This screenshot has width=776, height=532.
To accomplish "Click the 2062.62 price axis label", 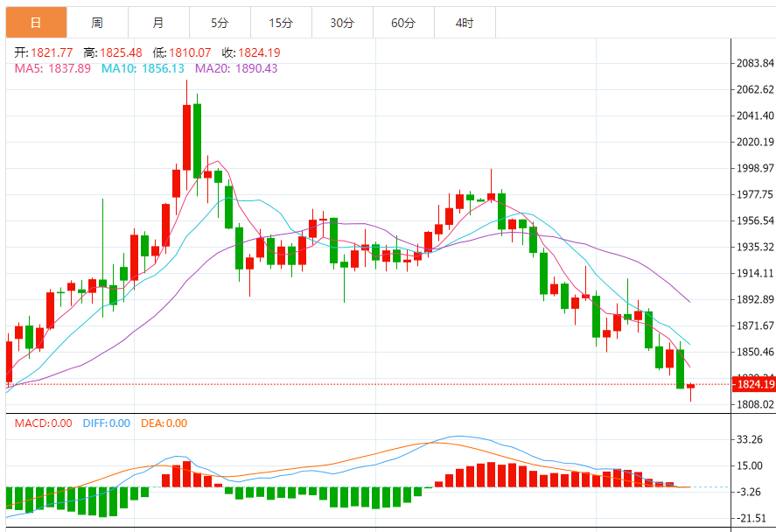I will click(755, 89).
